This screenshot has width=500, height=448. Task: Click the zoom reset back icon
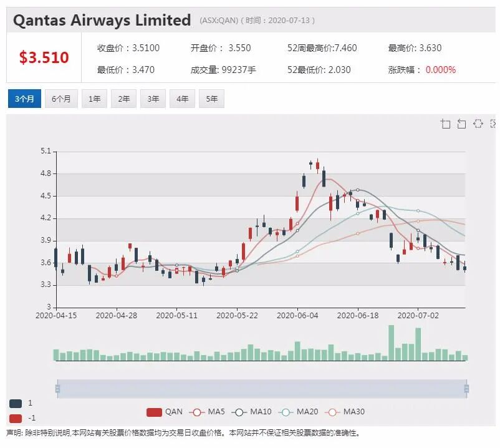[461, 124]
